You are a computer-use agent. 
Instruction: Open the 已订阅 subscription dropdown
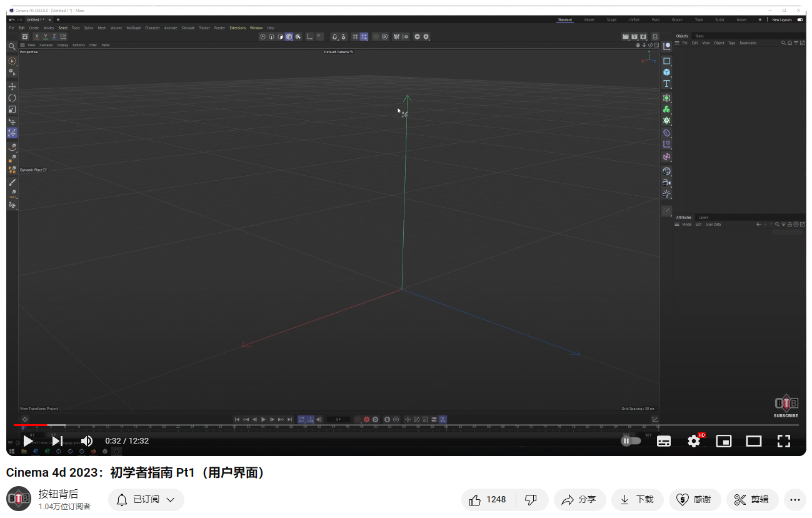coord(146,499)
